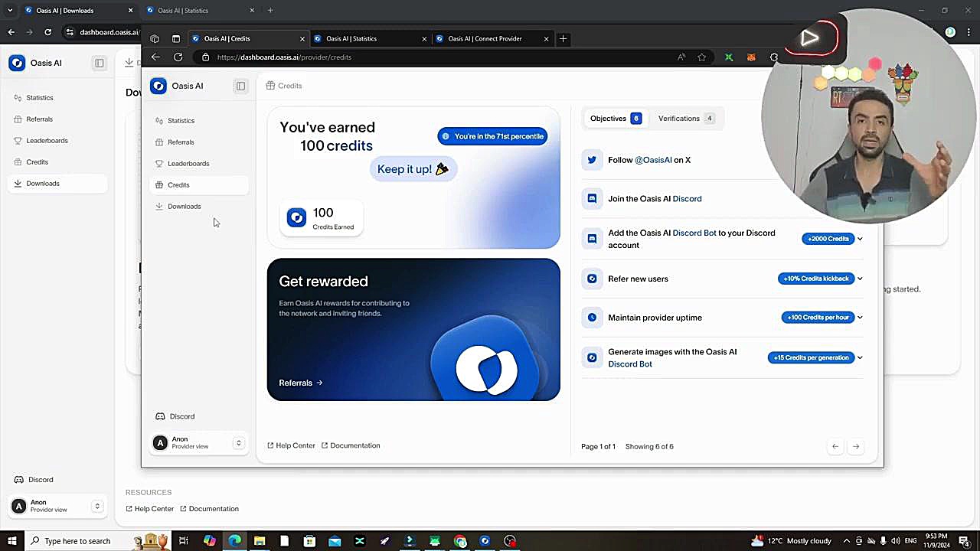Screen dimensions: 980x551
Task: Open Windows Start menu
Action: pyautogui.click(x=11, y=541)
